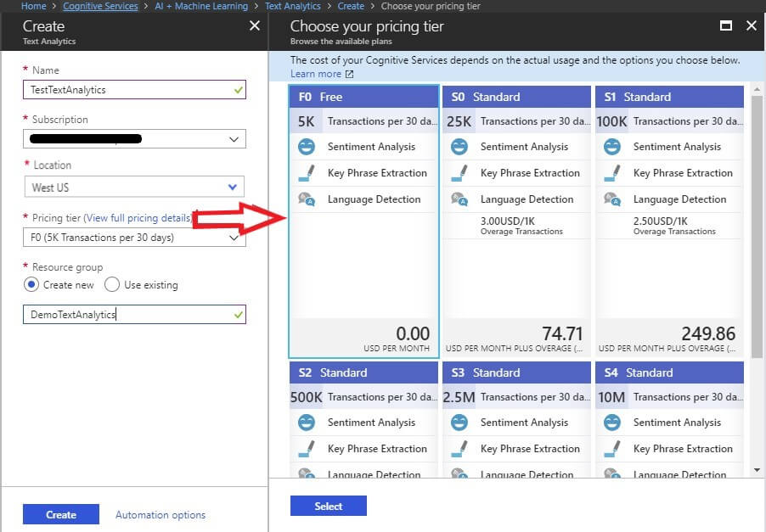Click the pricing tier list scrollbar thumb

(757, 226)
